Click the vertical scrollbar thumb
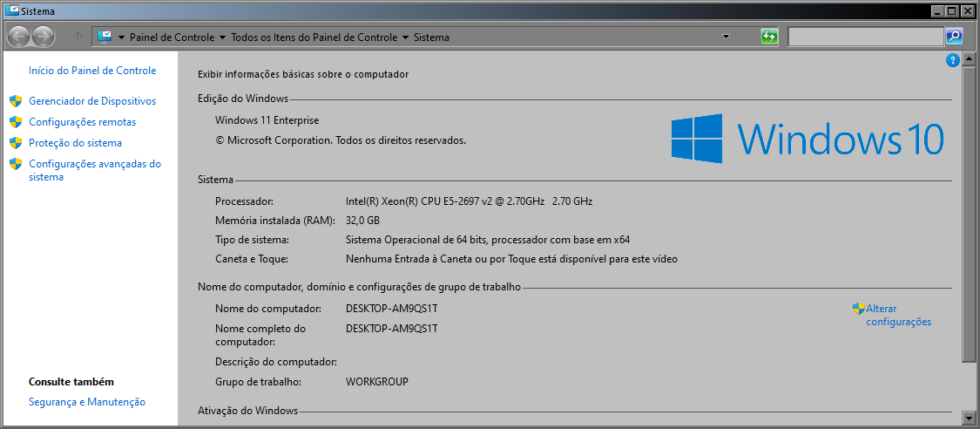980x429 pixels. 969,214
